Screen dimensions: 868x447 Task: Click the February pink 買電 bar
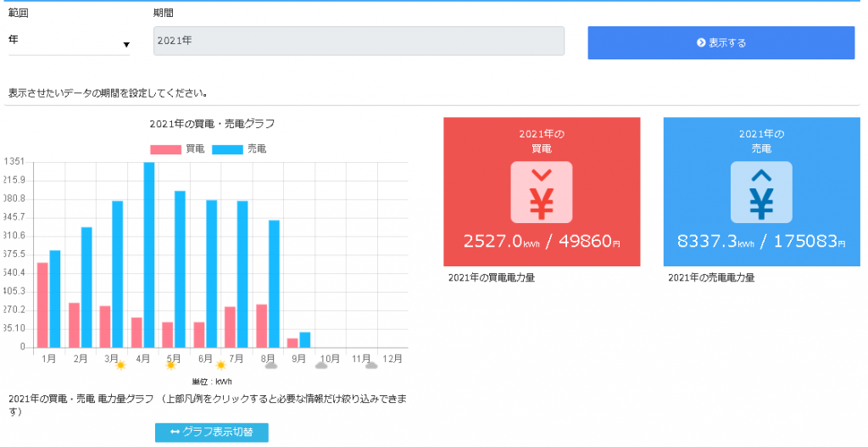tap(75, 325)
